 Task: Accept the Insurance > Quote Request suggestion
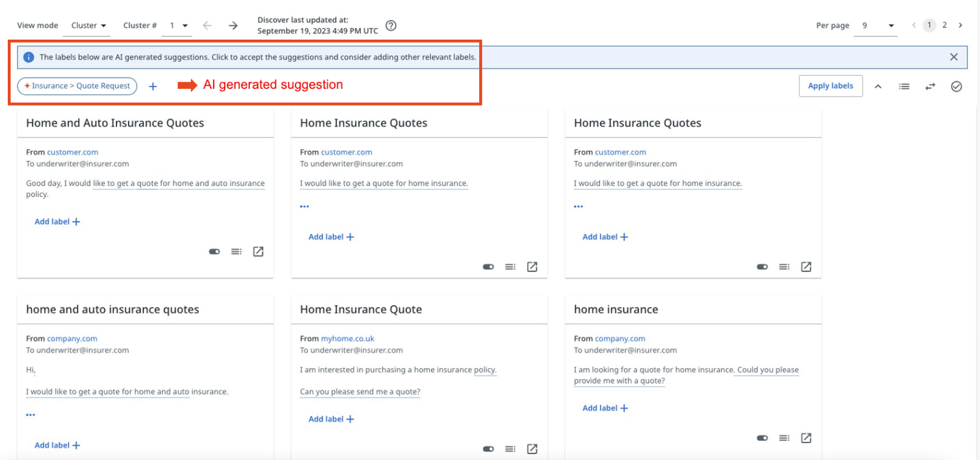(77, 86)
